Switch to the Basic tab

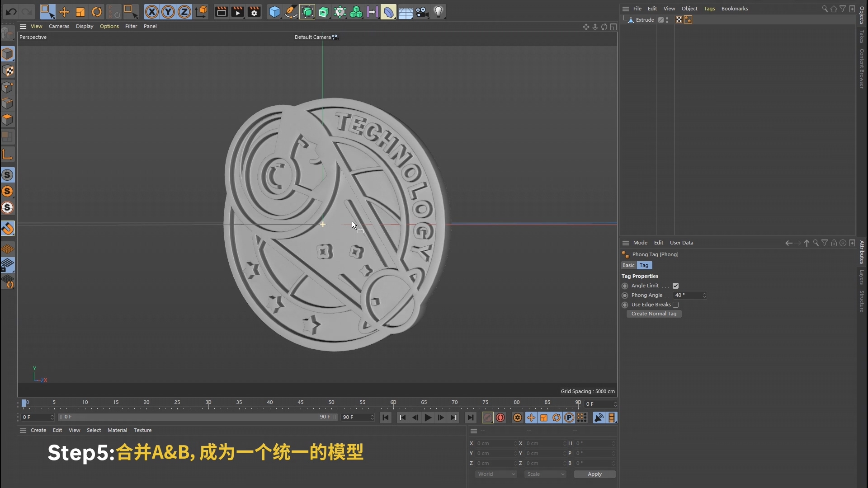(x=628, y=265)
